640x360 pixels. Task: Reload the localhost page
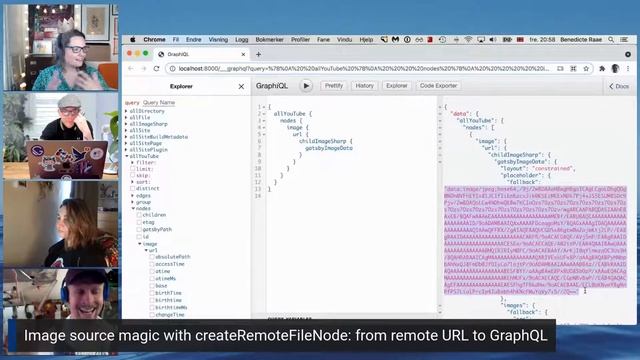pyautogui.click(x=156, y=69)
